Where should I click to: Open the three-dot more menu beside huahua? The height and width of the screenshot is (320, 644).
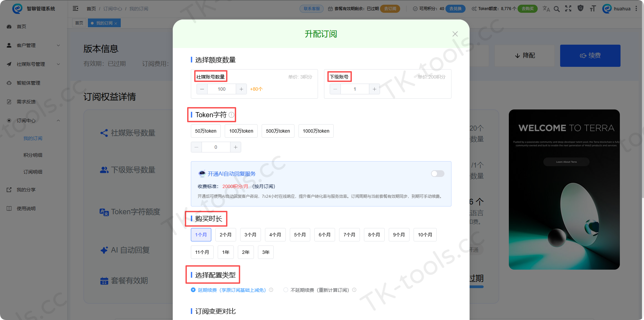point(636,8)
